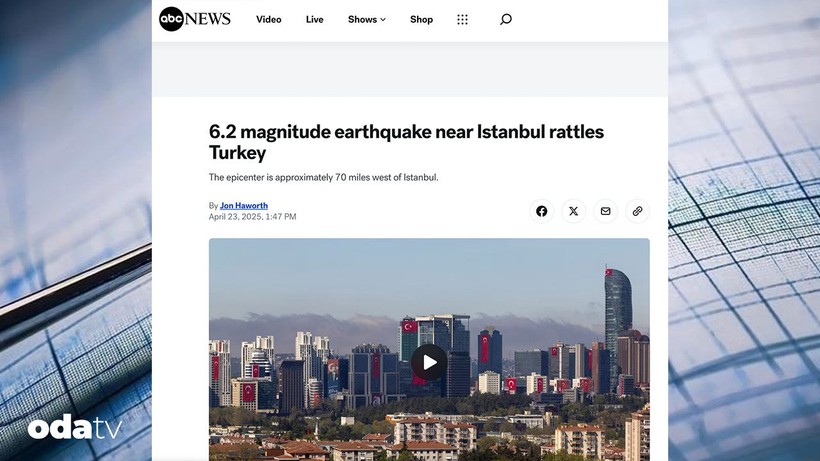Screen dimensions: 820x461
Task: Click the empty gray ad banner area
Action: pyautogui.click(x=409, y=69)
